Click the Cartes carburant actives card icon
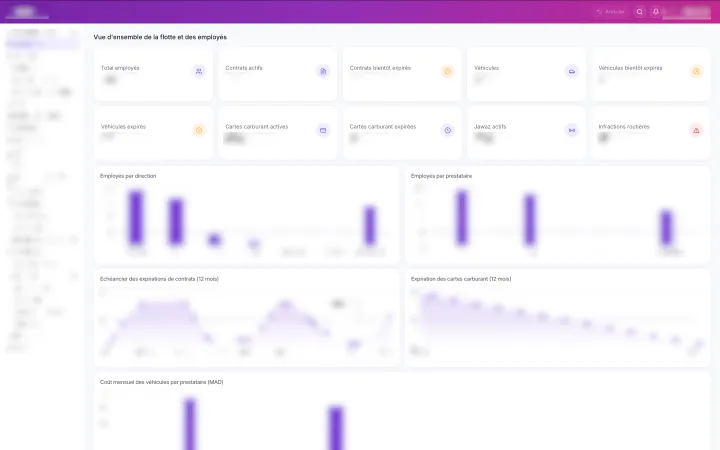720x450 pixels. [323, 130]
